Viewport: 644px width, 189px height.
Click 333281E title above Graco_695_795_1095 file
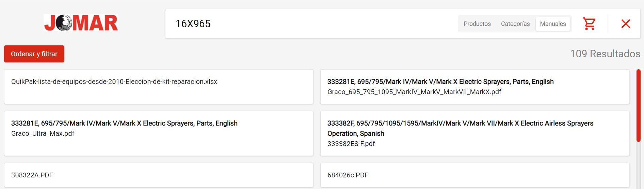(x=440, y=82)
